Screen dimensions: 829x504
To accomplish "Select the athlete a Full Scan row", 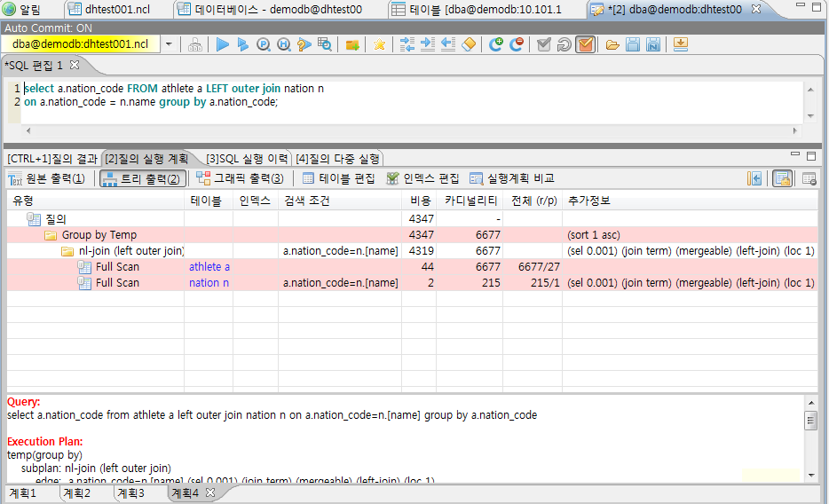I will click(117, 267).
